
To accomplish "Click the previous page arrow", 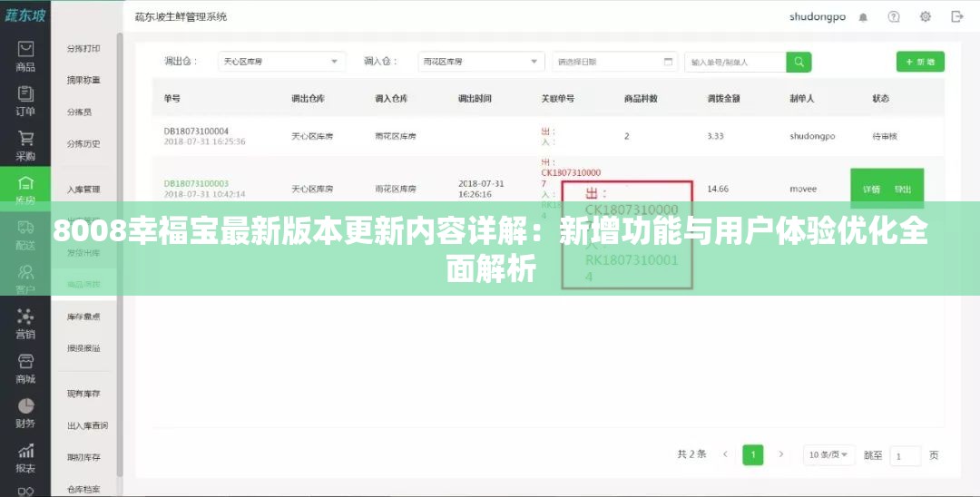I will point(725,454).
